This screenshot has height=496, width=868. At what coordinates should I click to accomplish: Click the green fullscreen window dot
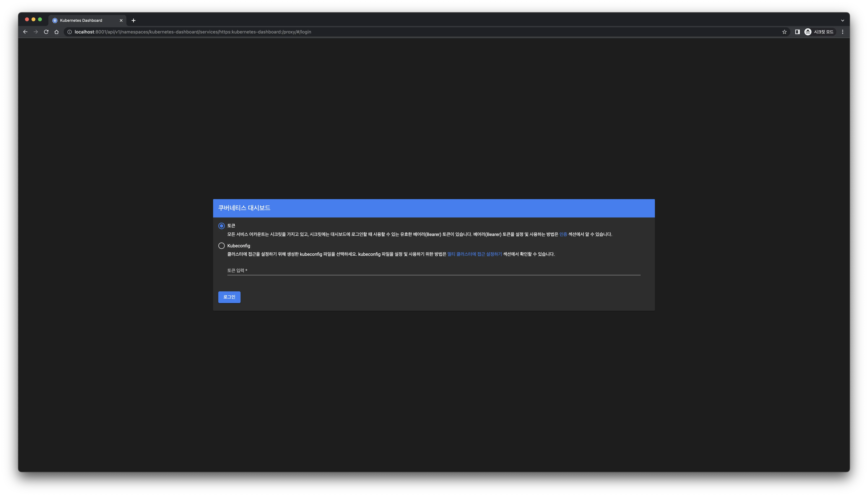click(40, 19)
